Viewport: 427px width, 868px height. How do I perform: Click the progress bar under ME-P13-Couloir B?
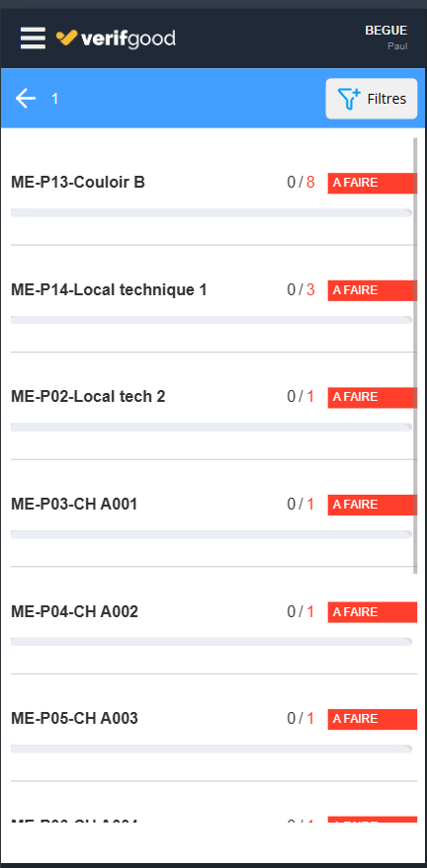pos(212,212)
